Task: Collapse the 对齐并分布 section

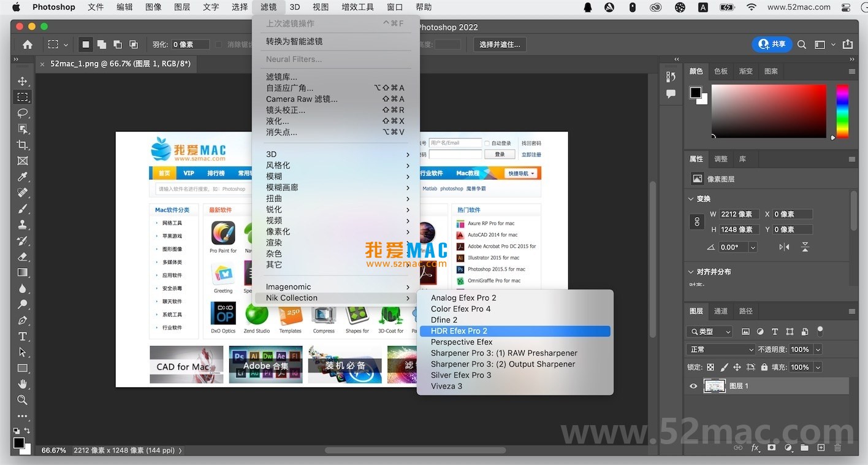Action: [691, 272]
